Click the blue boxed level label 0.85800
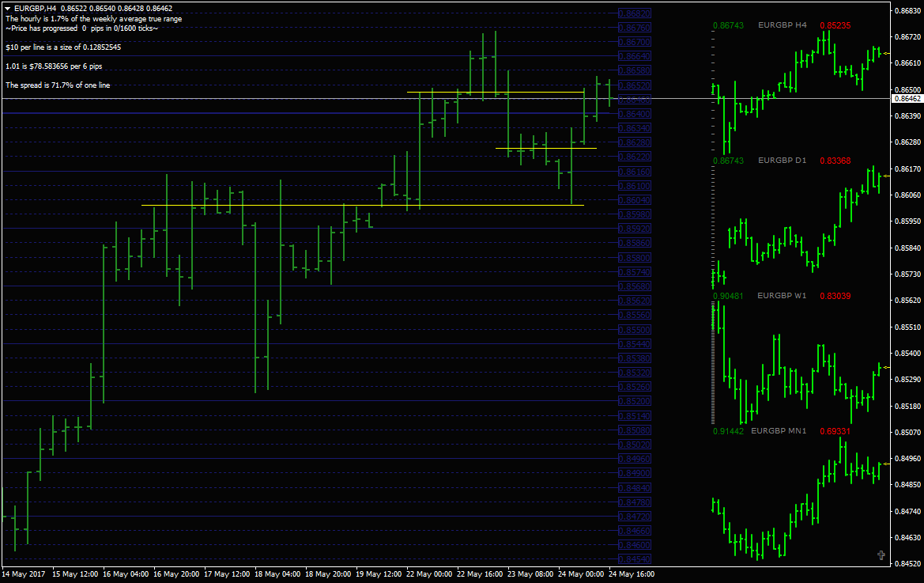 pos(635,258)
